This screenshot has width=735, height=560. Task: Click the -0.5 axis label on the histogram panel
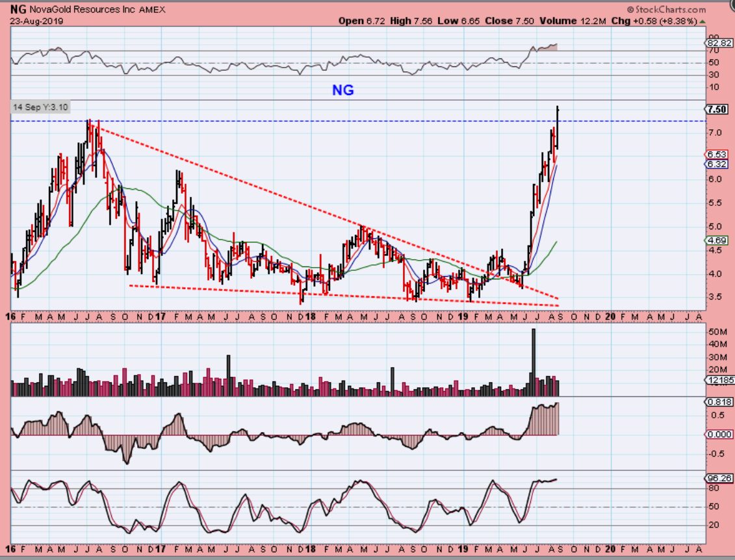tap(716, 454)
